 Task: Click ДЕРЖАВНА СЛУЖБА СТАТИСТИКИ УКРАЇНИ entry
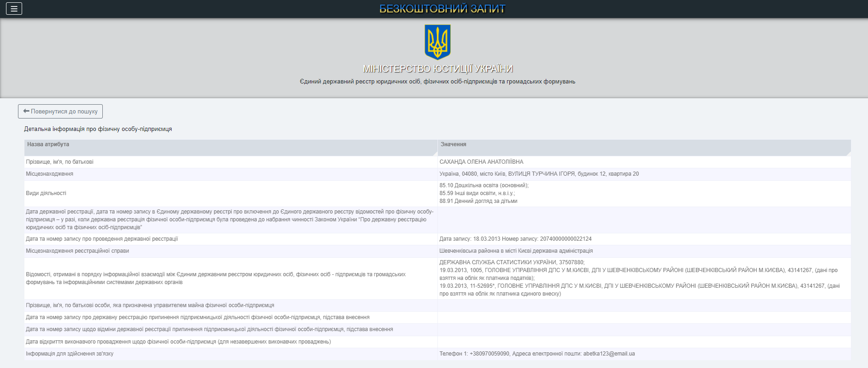(512, 262)
